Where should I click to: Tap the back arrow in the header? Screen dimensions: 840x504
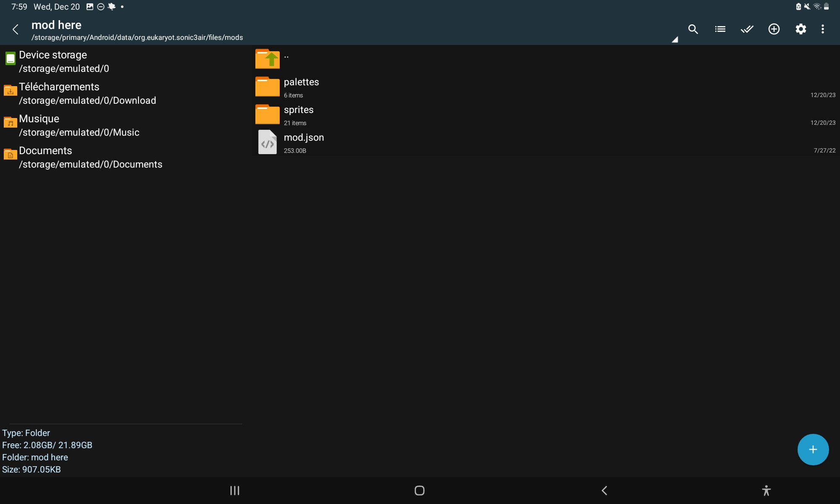click(16, 29)
